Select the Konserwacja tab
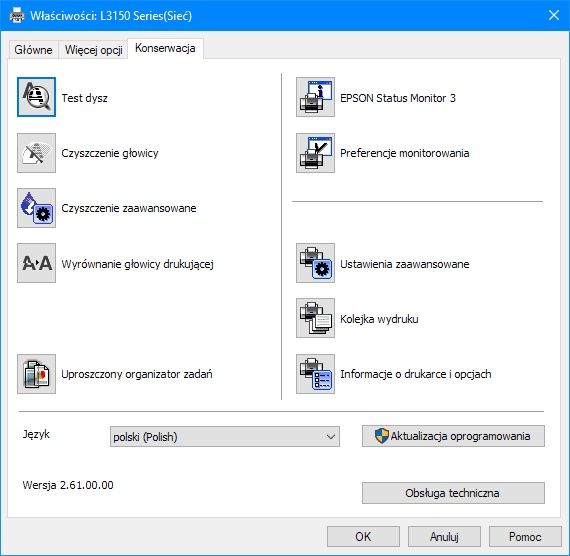The width and height of the screenshot is (570, 556). pos(165,48)
